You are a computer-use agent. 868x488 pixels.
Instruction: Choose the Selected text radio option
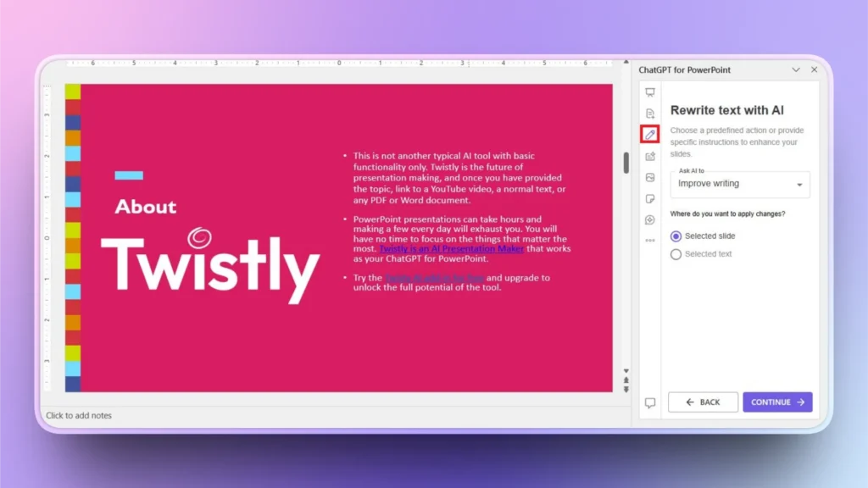tap(676, 253)
